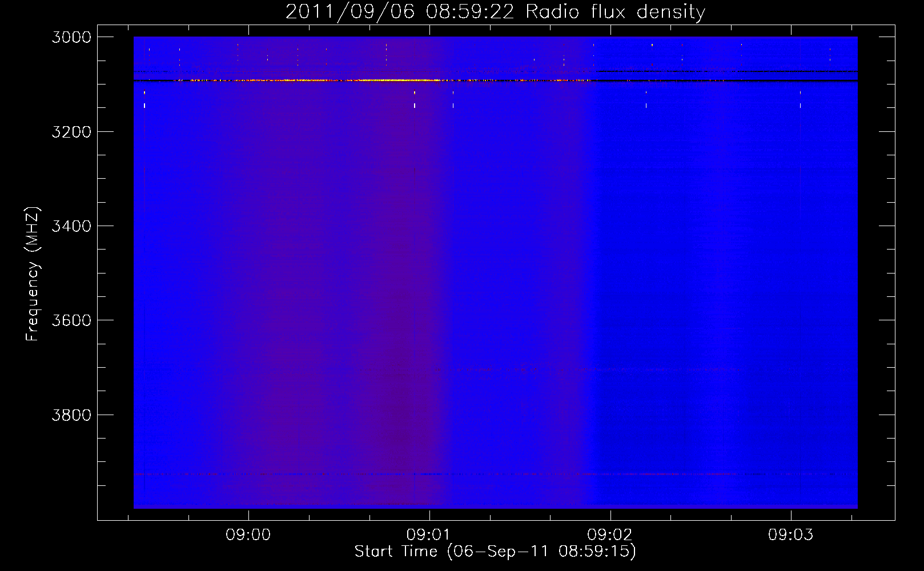Click the "Start Time (06-Sep-11 08:59:15)" label
Image resolution: width=924 pixels, height=571 pixels.
pos(495,552)
